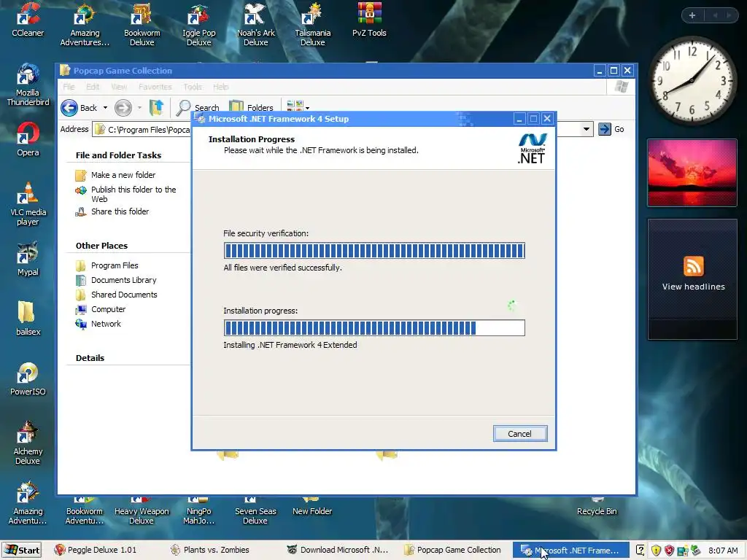
Task: Click the 8:07 AM system clock
Action: 723,551
